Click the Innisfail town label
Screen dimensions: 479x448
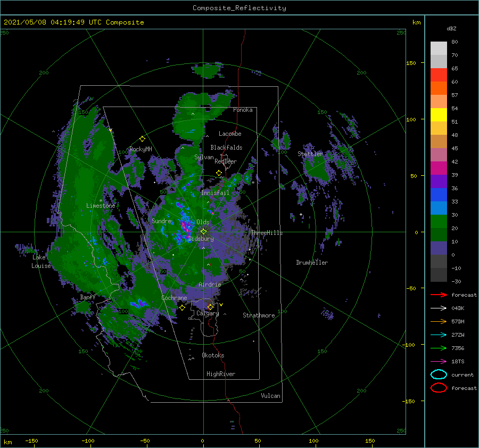215,193
